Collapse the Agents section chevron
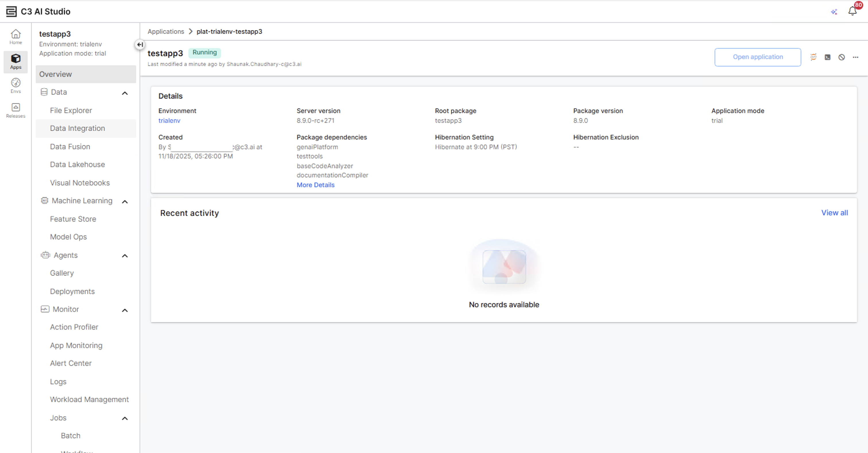The height and width of the screenshot is (453, 868). click(125, 256)
